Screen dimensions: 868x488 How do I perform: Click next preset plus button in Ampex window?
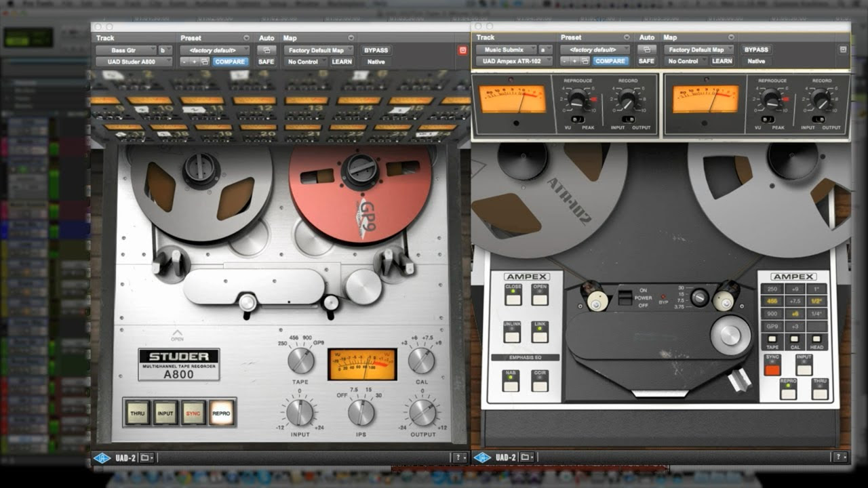tap(574, 61)
